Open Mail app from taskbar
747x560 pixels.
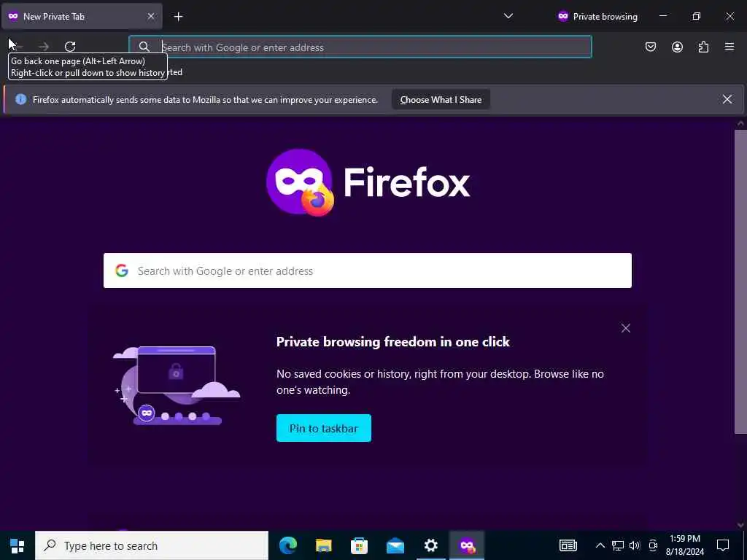pyautogui.click(x=395, y=545)
